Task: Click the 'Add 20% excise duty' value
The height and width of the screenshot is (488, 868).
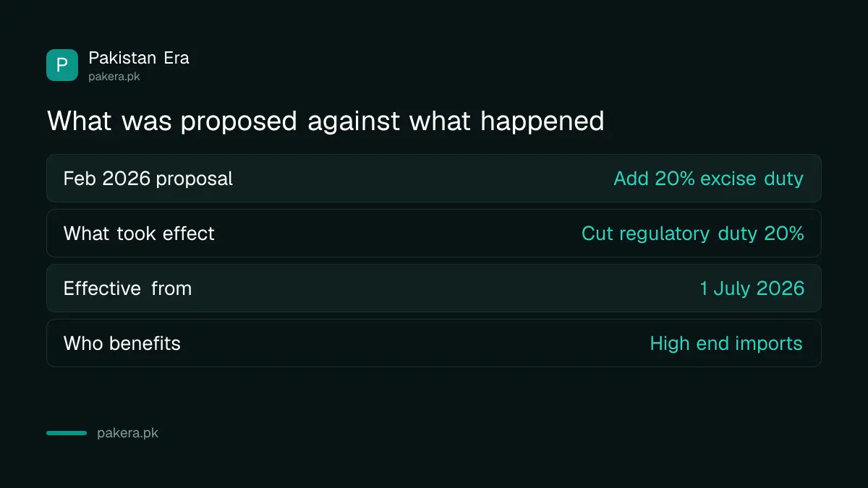Action: (708, 179)
